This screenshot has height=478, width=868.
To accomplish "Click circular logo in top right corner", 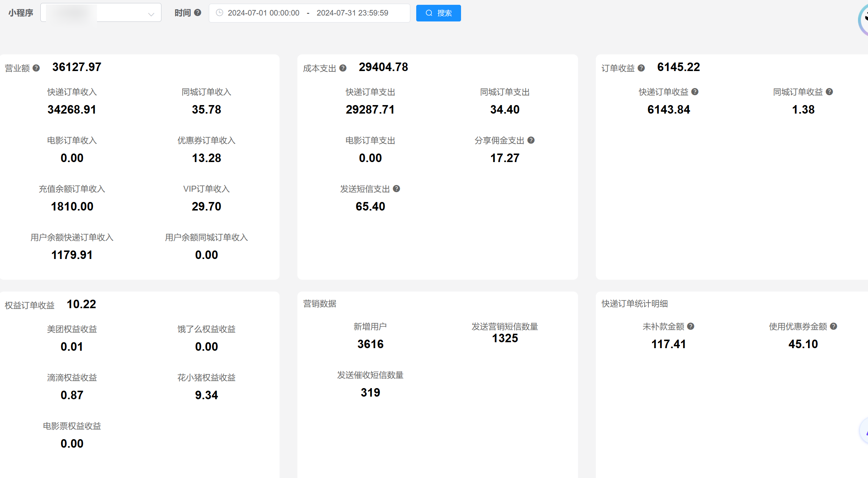I will point(863,19).
